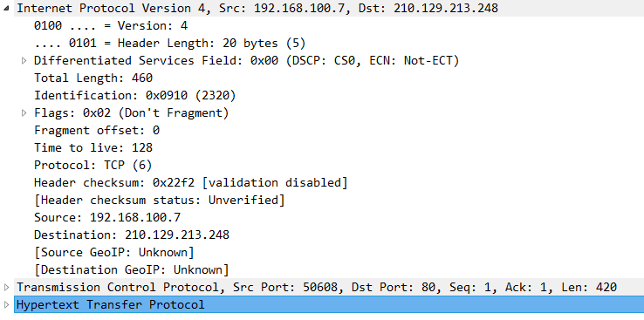Select the Source GeoIP: Unknown row
The height and width of the screenshot is (320, 644).
pyautogui.click(x=113, y=252)
